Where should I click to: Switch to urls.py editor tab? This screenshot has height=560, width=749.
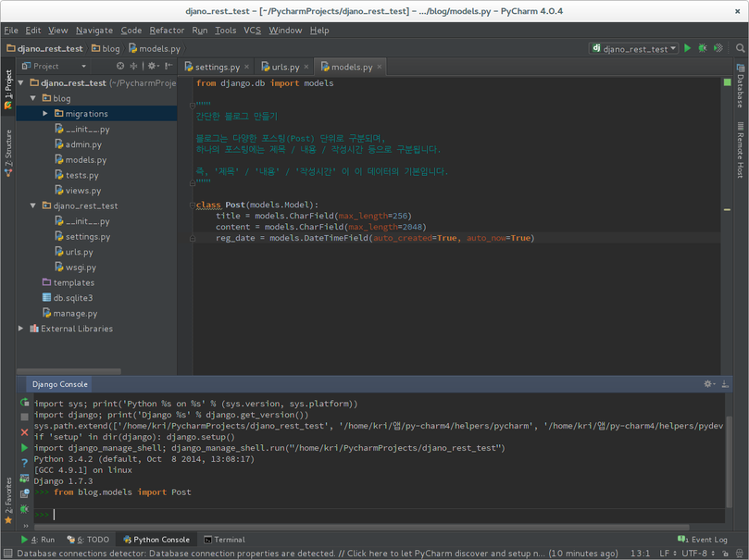click(285, 67)
